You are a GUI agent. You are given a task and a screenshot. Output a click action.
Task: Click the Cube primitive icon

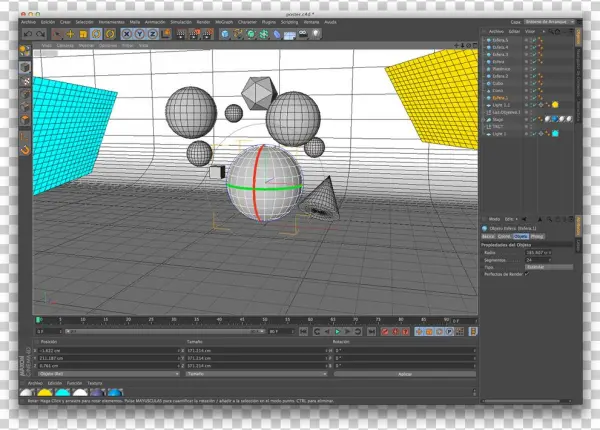(223, 34)
